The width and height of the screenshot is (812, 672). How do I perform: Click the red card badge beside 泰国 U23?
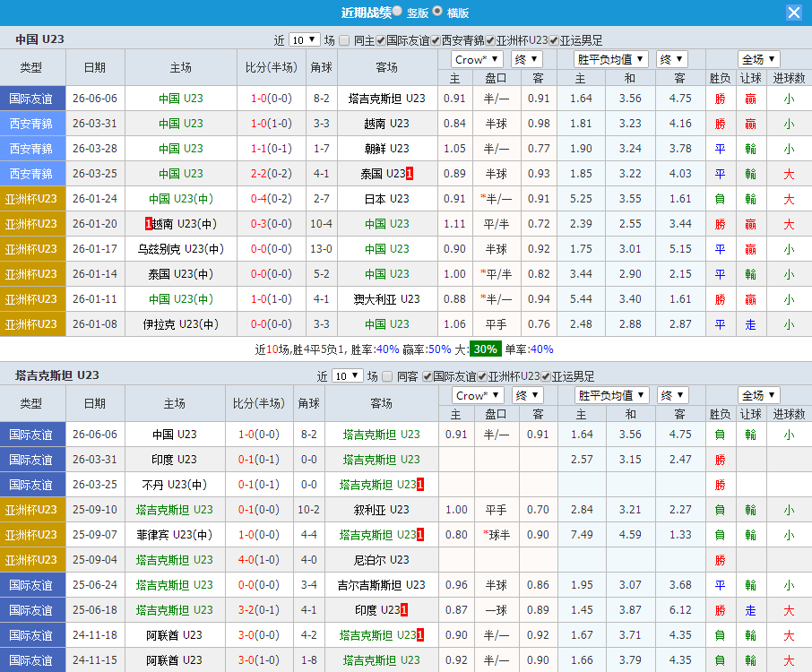click(410, 174)
